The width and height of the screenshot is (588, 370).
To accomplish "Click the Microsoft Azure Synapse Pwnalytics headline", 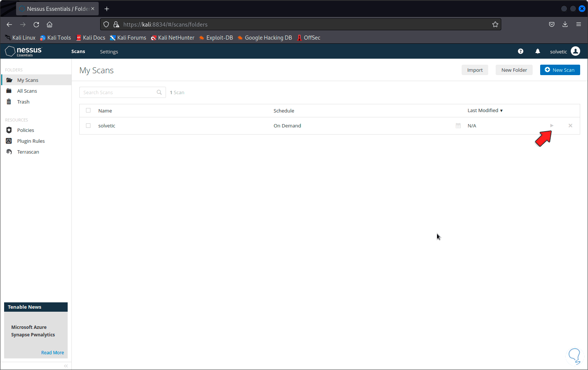I will [33, 331].
